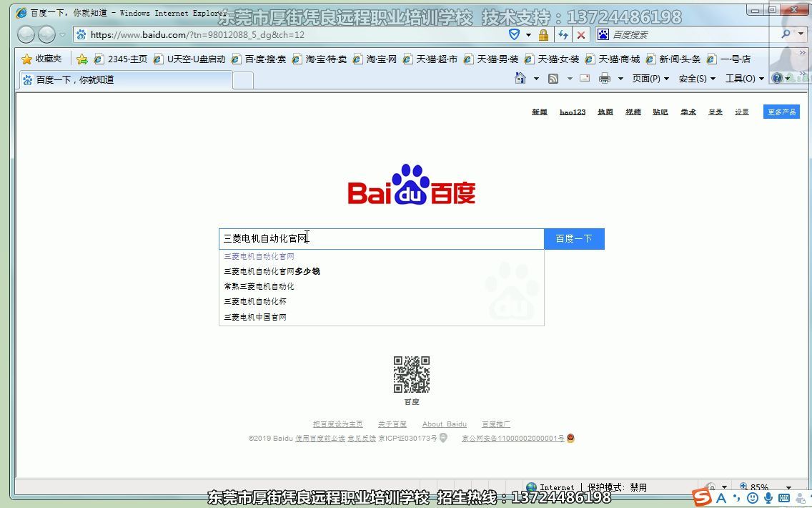Click the browser Back arrow button
Viewport: 812px width, 508px height.
coord(26,35)
